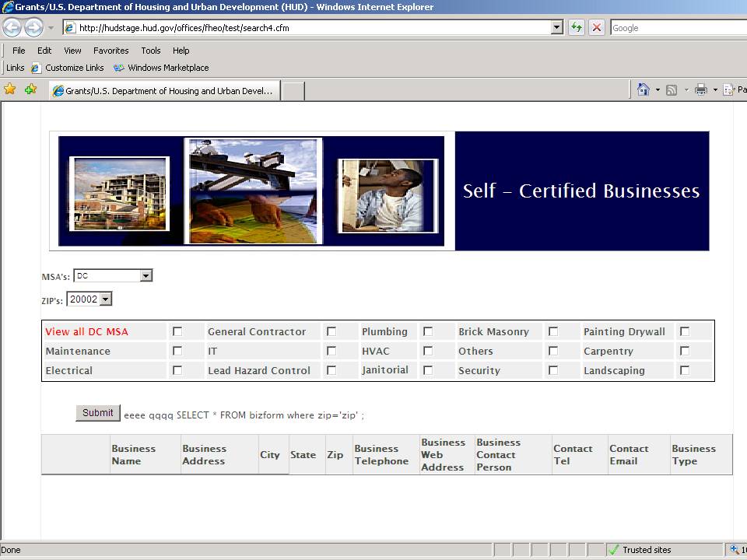747x560 pixels.
Task: Click the RSS feeds icon
Action: (672, 89)
